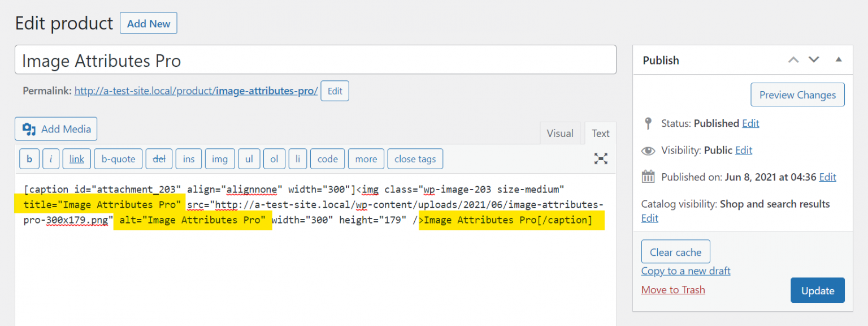Close open tags in the editor

[415, 158]
